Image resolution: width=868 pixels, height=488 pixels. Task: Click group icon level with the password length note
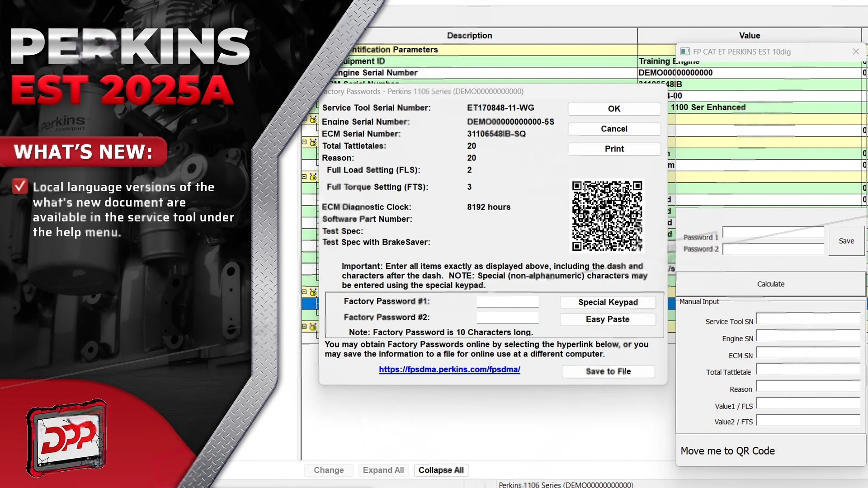[x=313, y=326]
